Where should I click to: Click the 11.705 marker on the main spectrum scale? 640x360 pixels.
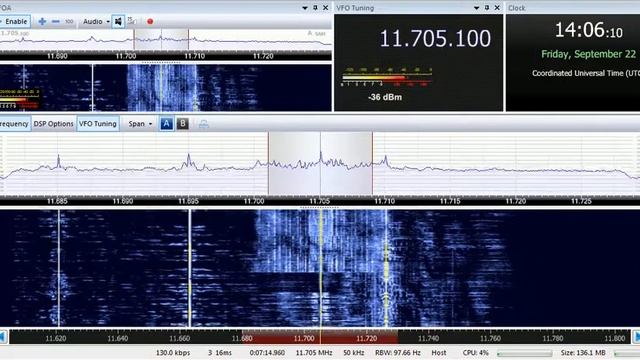[x=319, y=201]
